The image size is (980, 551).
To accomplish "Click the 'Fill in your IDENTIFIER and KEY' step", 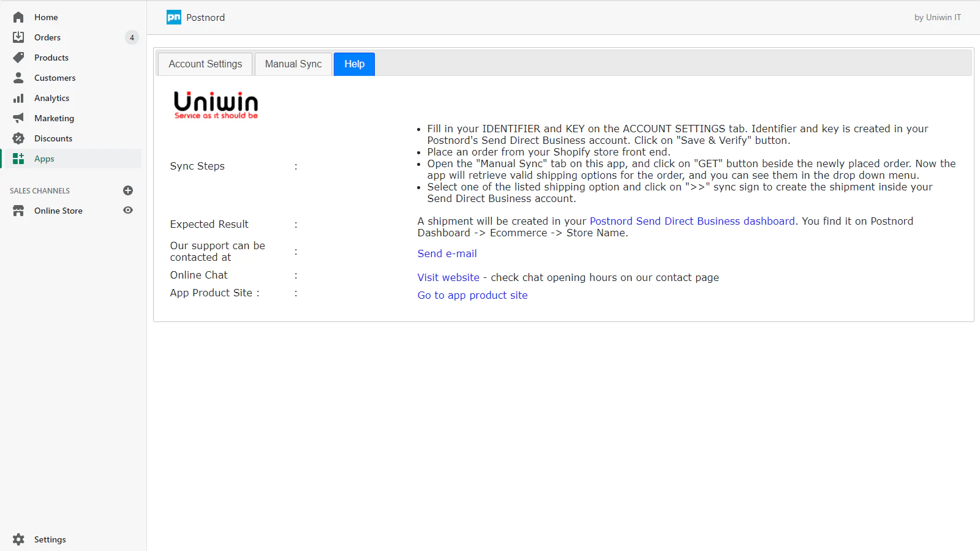I will pos(678,135).
